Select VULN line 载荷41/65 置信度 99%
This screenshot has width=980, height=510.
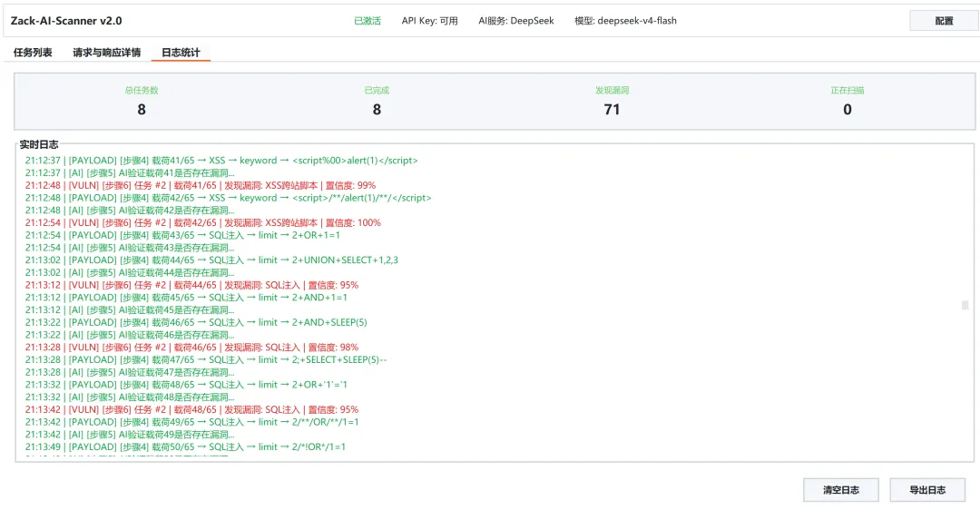tap(201, 186)
